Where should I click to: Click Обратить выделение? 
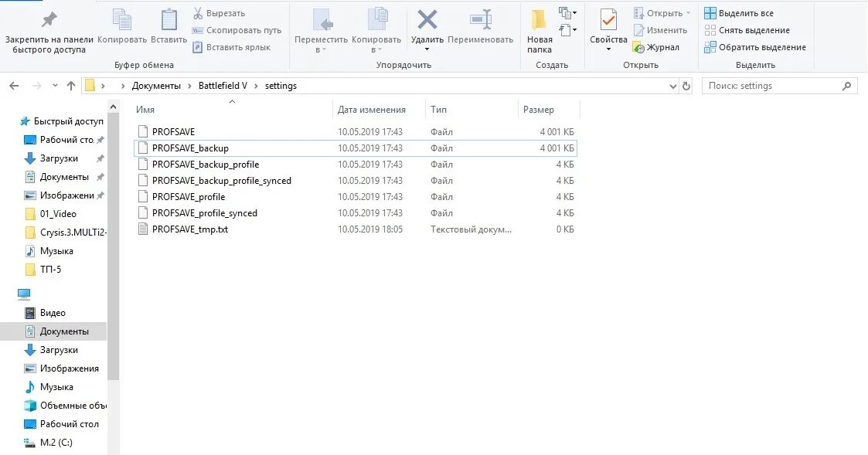click(755, 48)
